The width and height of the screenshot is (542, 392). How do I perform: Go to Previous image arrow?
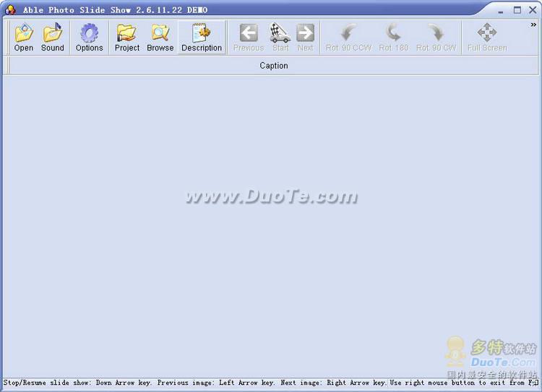pos(249,38)
